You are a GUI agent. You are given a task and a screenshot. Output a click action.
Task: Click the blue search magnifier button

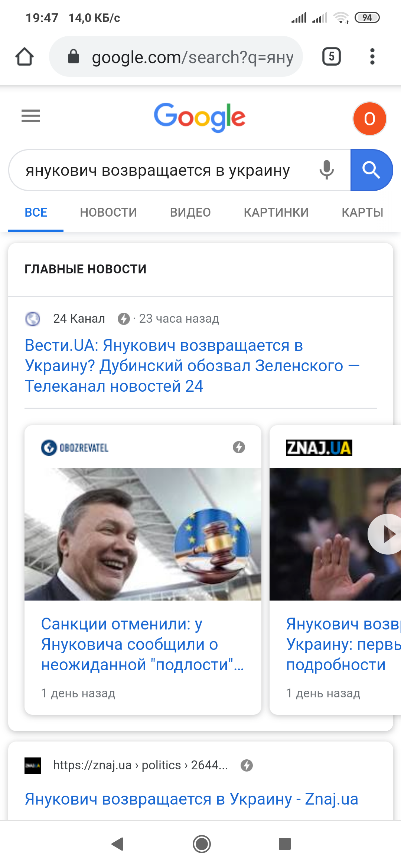(371, 170)
